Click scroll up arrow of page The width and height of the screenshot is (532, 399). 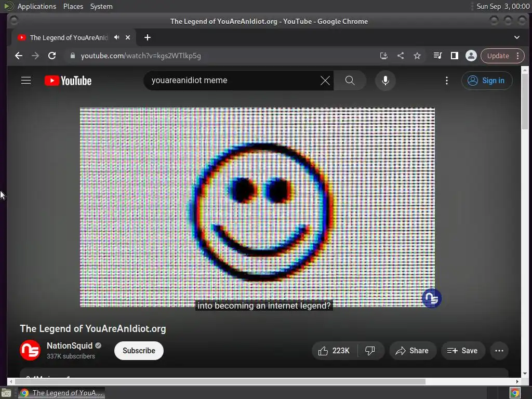point(525,70)
